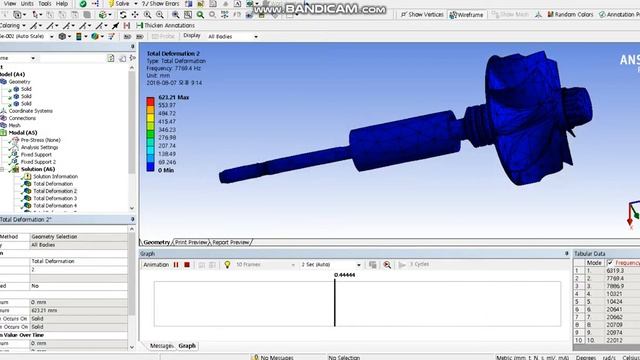Select the Mesh tree item
The height and width of the screenshot is (360, 640).
[x=14, y=125]
